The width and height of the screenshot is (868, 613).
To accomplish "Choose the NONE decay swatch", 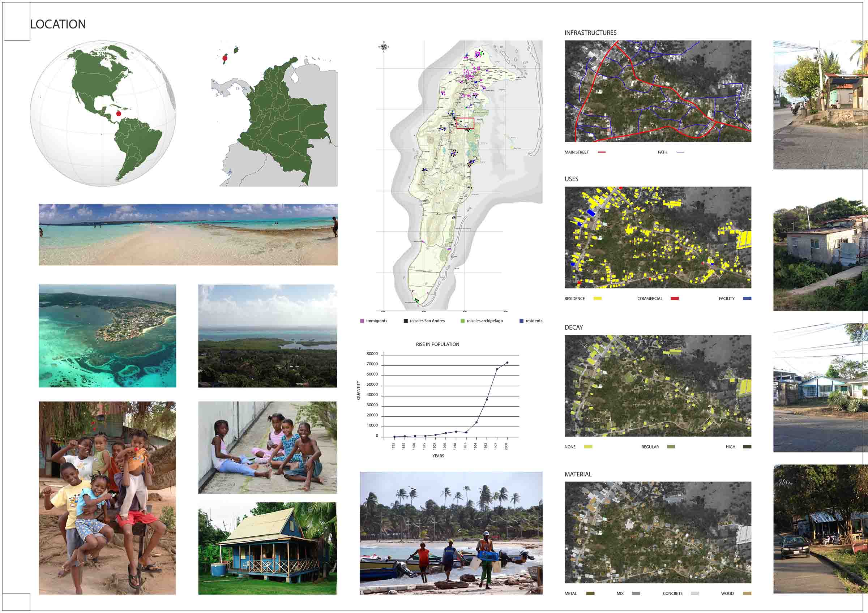I will click(588, 447).
